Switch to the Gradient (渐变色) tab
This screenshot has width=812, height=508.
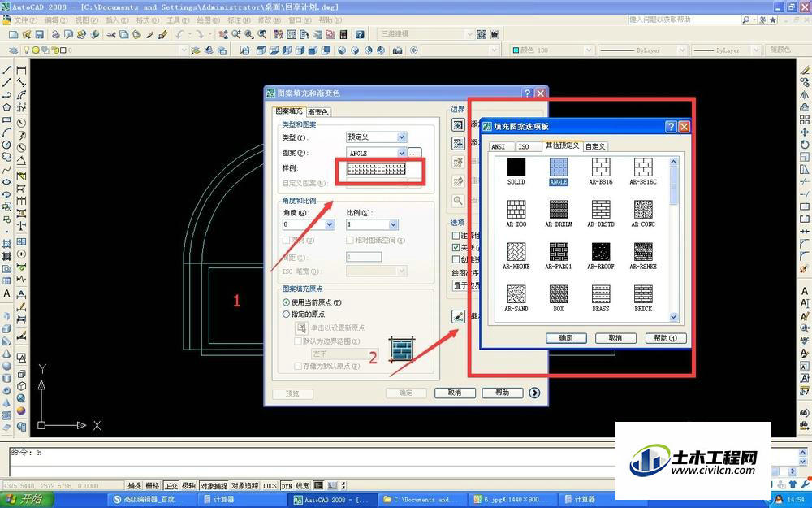[x=318, y=112]
